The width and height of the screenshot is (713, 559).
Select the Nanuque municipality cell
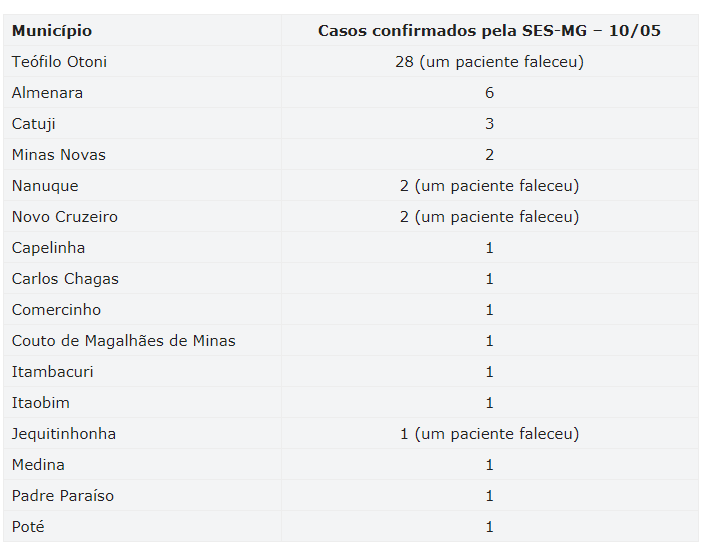[45, 186]
